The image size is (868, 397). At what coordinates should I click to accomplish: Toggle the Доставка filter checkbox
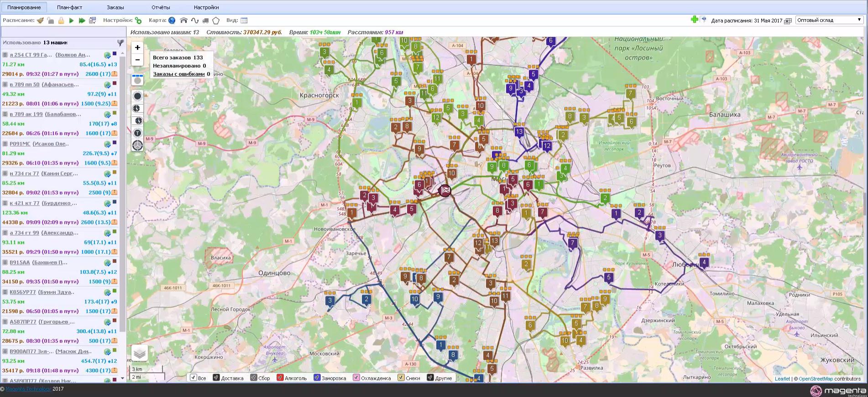tap(216, 378)
